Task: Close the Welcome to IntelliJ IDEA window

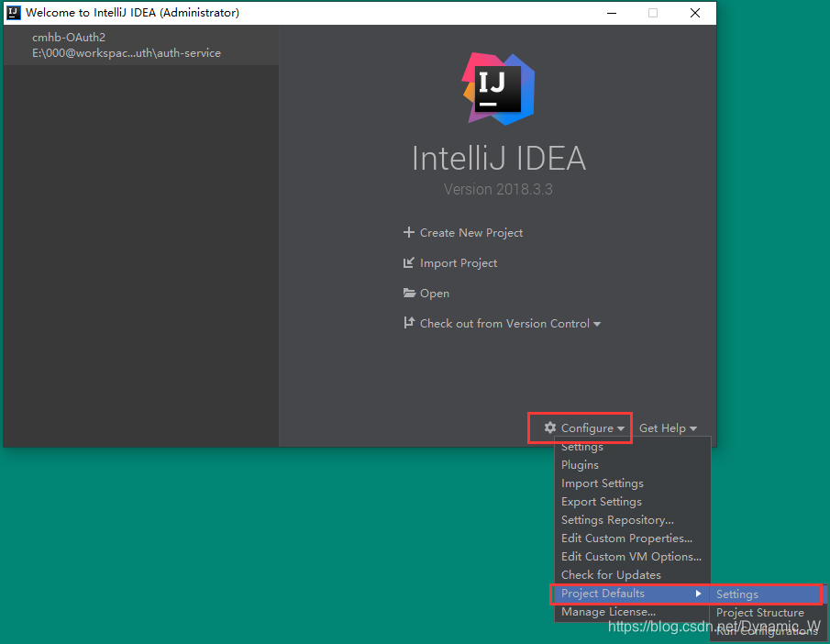Action: [695, 13]
